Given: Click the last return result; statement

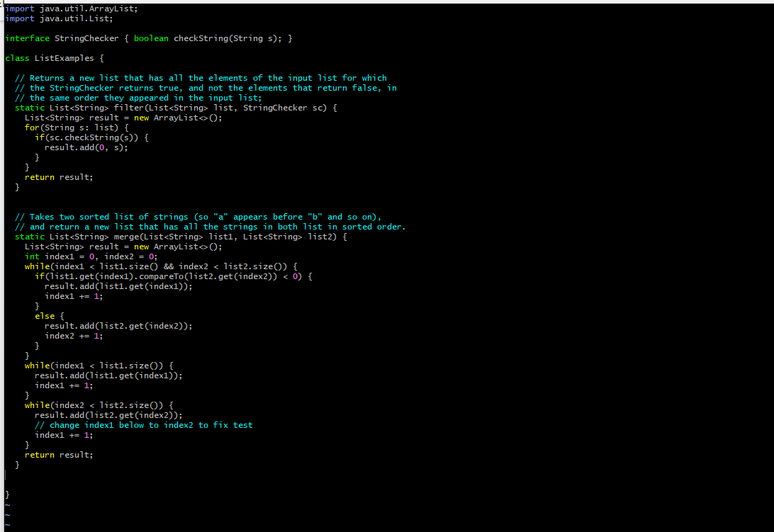Looking at the screenshot, I should click(x=59, y=455).
